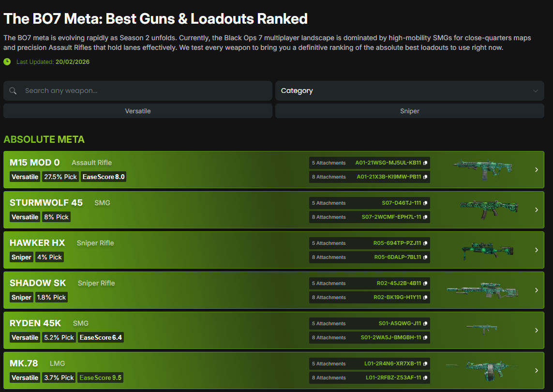
Task: Copy SHADOW SK eight-attachment code icon
Action: 425,298
